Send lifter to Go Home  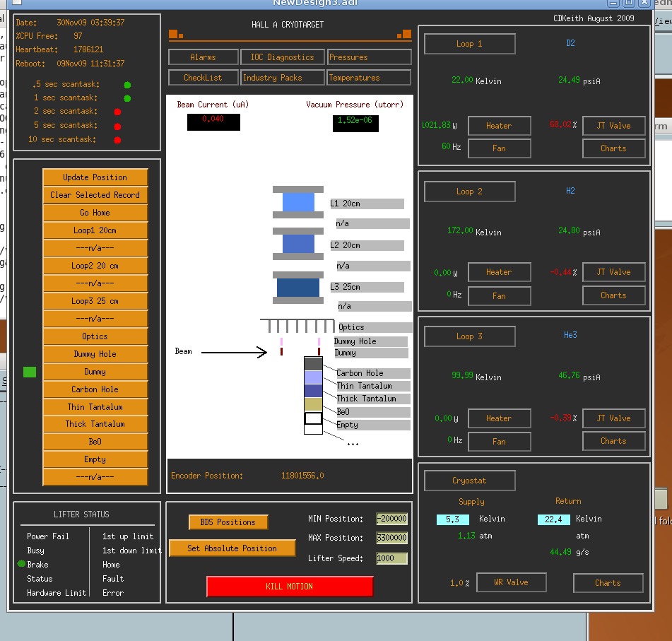(x=95, y=213)
